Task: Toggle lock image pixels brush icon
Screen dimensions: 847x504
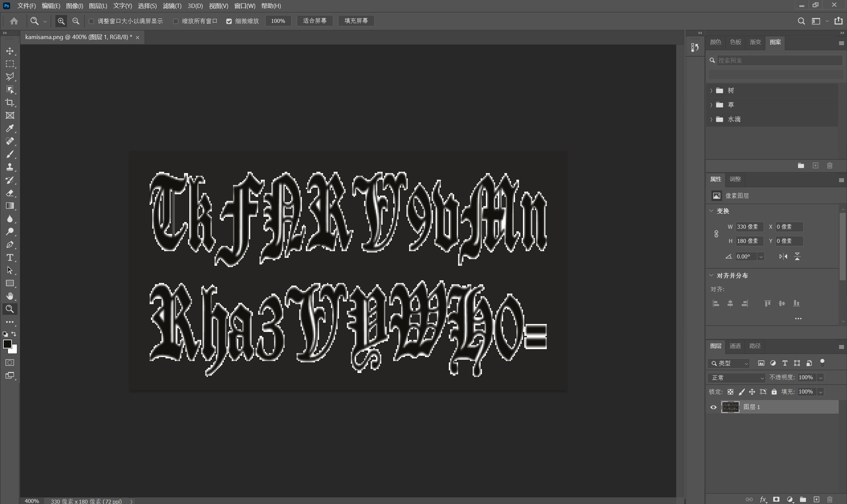Action: pyautogui.click(x=742, y=391)
